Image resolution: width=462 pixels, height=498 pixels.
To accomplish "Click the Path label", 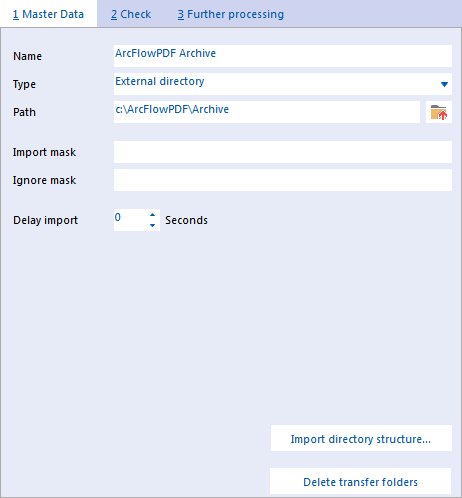I will pos(24,112).
